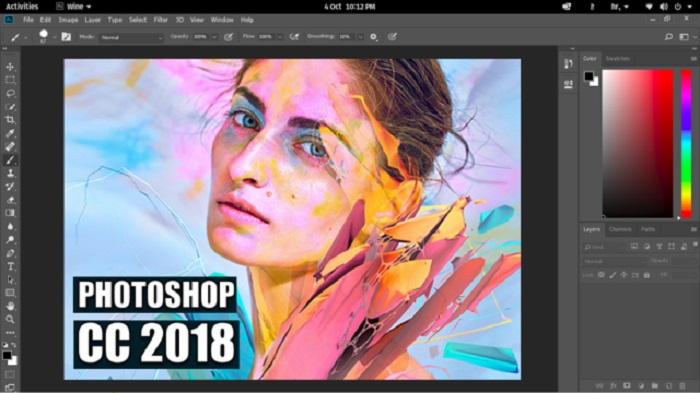Toggle the brush settings panel button

66,37
